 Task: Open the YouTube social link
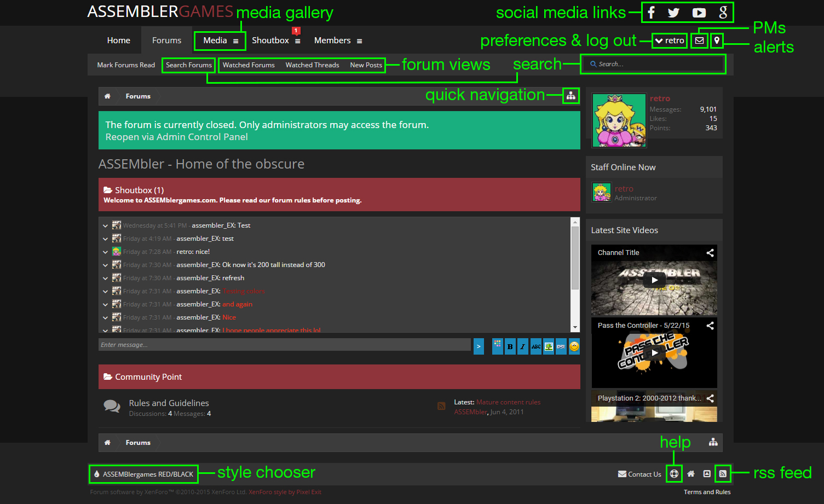click(x=699, y=13)
